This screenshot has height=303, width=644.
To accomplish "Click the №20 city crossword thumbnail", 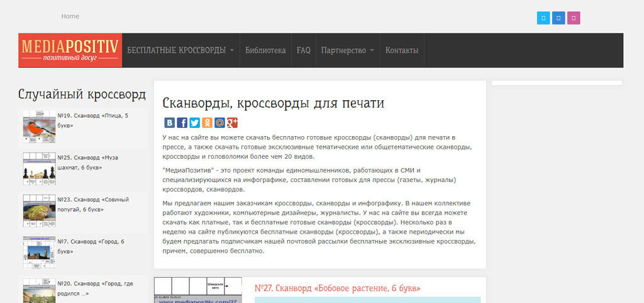I will (39, 290).
